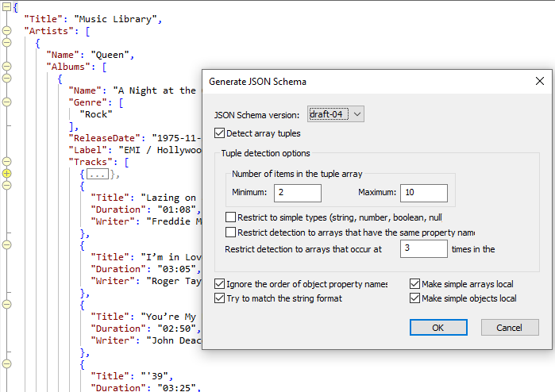Collapse the Albums array node
The image size is (555, 392).
pos(6,67)
